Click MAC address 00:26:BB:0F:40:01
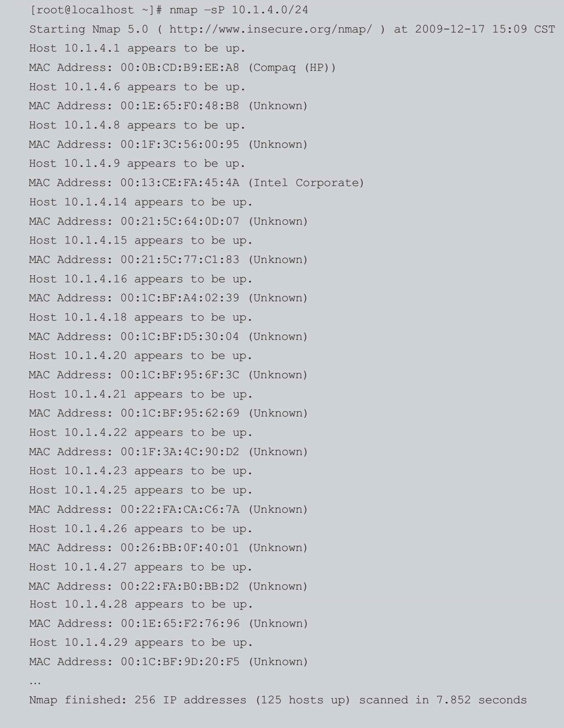Image resolution: width=564 pixels, height=728 pixels. coord(180,548)
